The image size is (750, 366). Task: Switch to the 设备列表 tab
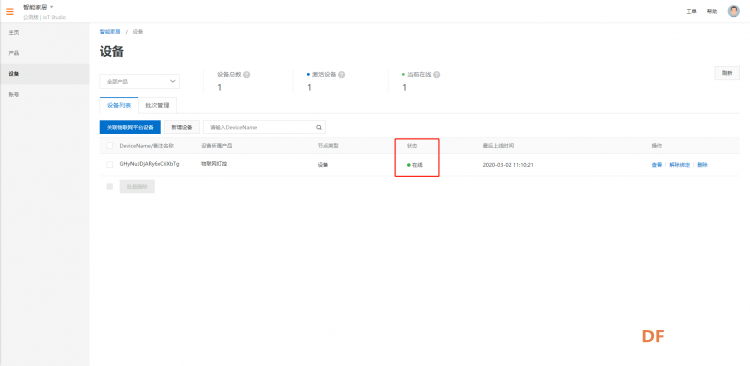(x=119, y=105)
